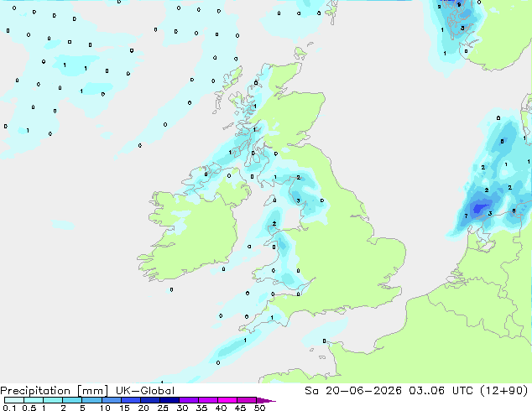Choose the 25–30 mm navy legend swatch
Viewport: 532px width, 411px height.
[x=170, y=400]
